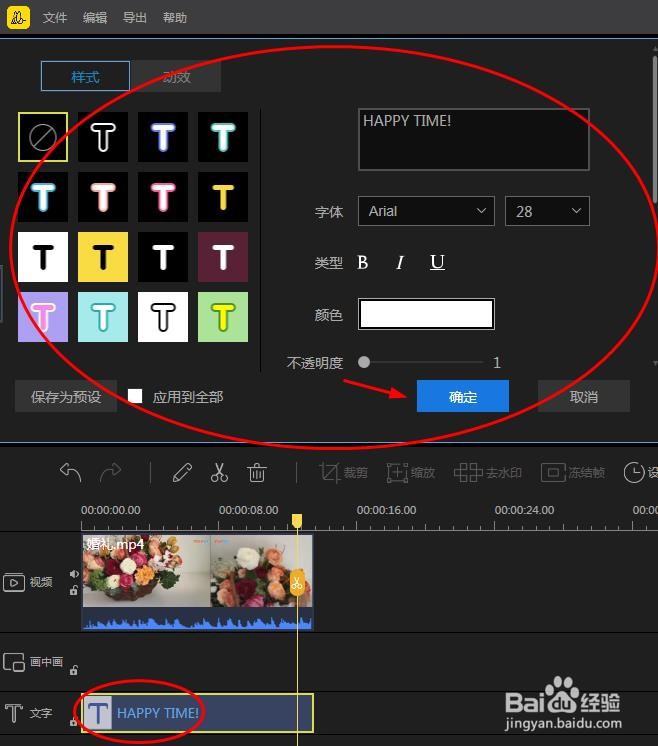The height and width of the screenshot is (746, 658).
Task: Select the 婚礼.mp4 video clip thumbnail
Action: pos(197,570)
